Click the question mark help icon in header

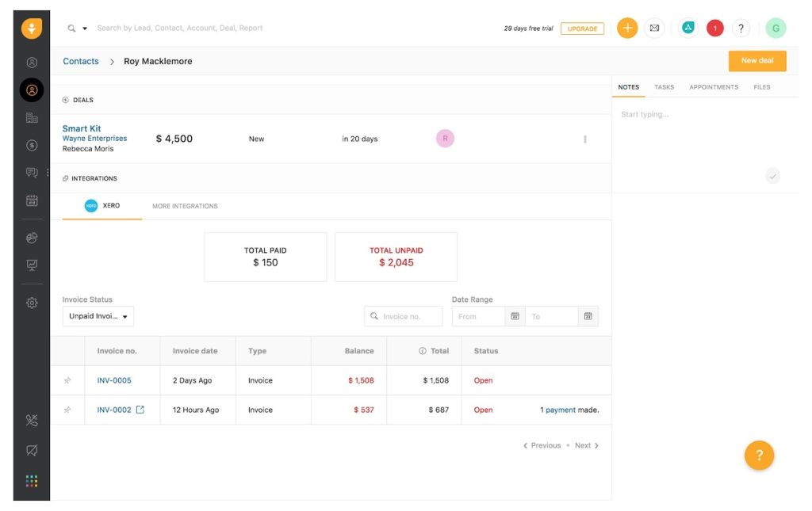click(x=741, y=29)
